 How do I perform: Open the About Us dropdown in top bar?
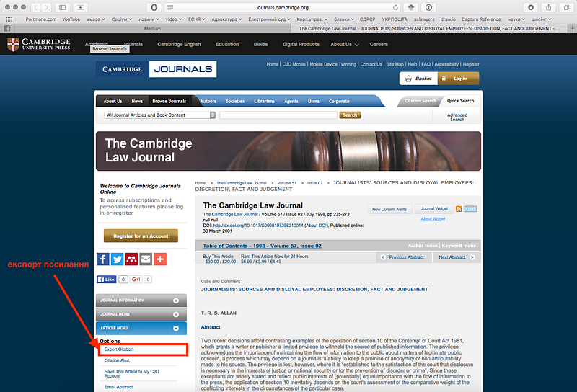click(345, 44)
